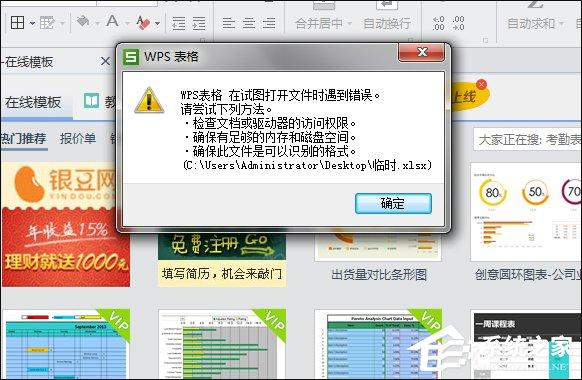This screenshot has height=380, width=582.
Task: Click the font color A icon
Action: point(112,22)
